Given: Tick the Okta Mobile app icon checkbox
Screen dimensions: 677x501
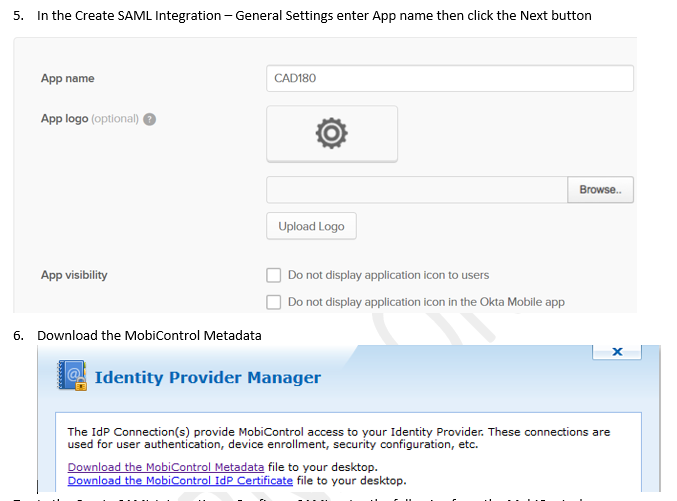Looking at the screenshot, I should coord(273,302).
